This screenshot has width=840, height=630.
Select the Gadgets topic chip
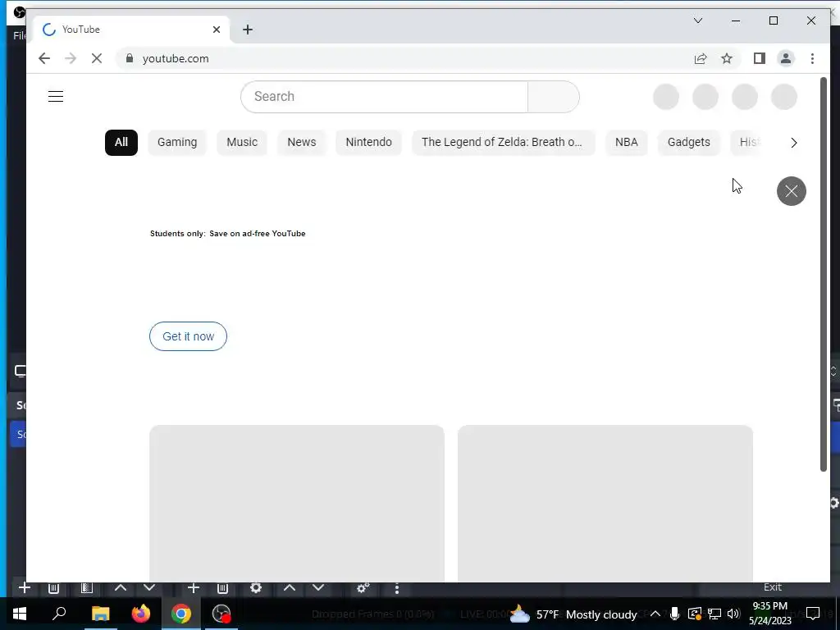coord(688,142)
